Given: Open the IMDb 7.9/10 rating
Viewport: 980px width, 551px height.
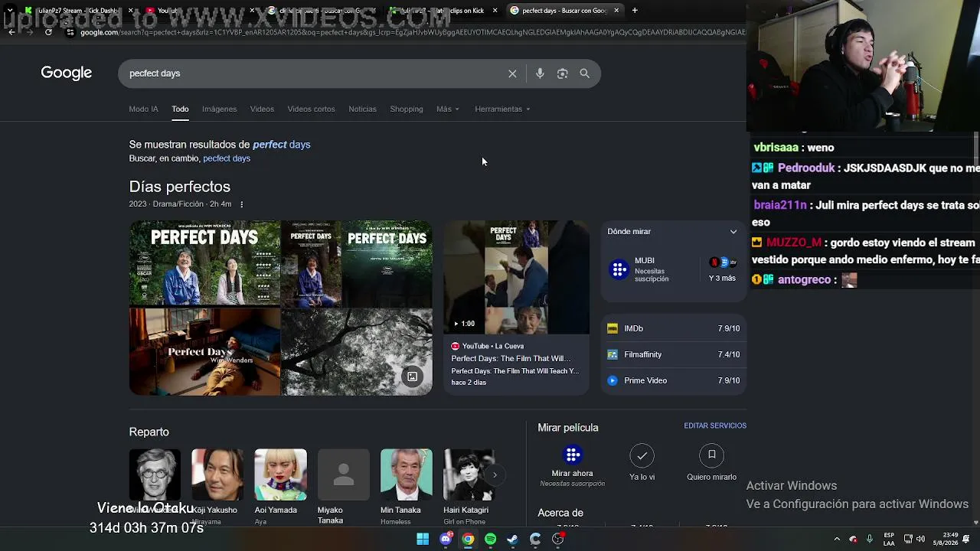Looking at the screenshot, I should pos(673,328).
